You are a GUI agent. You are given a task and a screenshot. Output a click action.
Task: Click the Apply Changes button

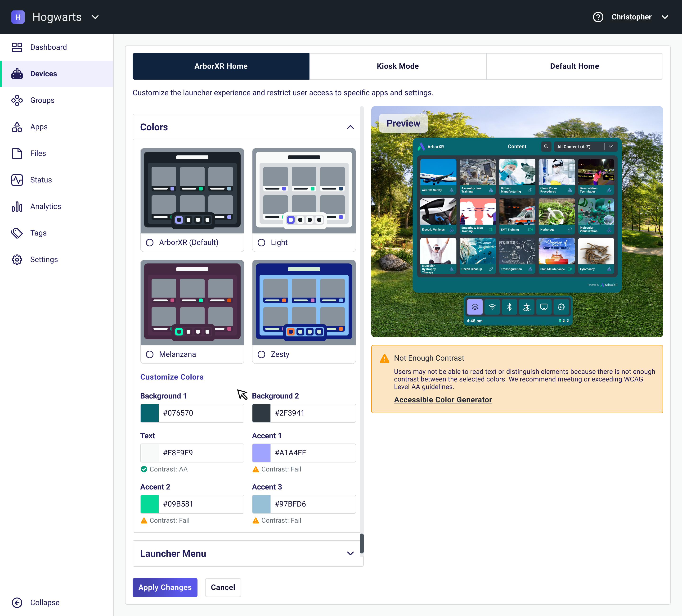[165, 587]
